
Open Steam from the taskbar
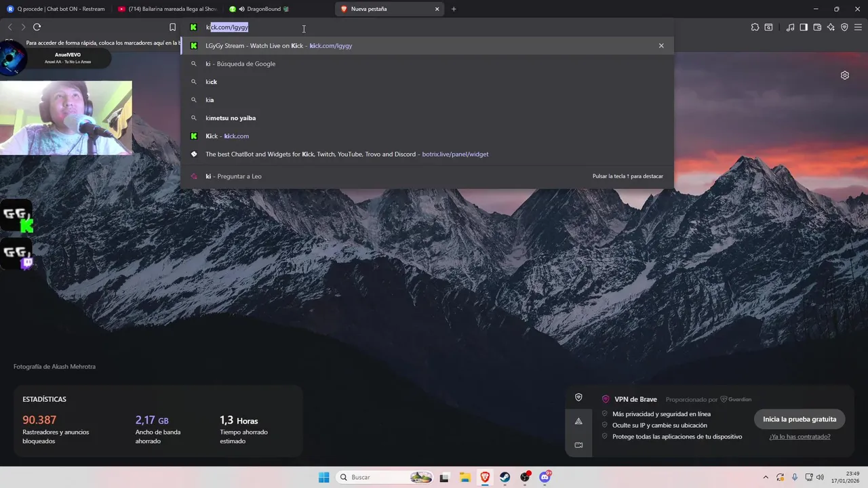[505, 477]
